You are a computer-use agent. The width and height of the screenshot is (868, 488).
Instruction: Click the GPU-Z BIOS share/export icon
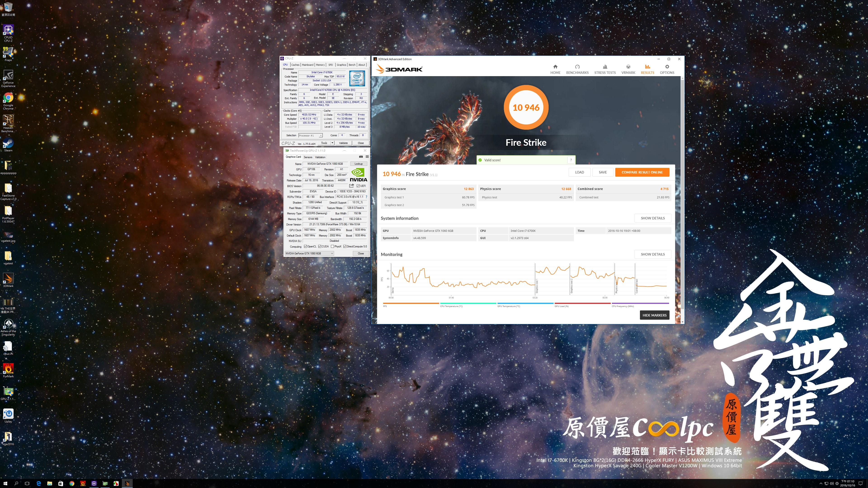[x=351, y=185]
